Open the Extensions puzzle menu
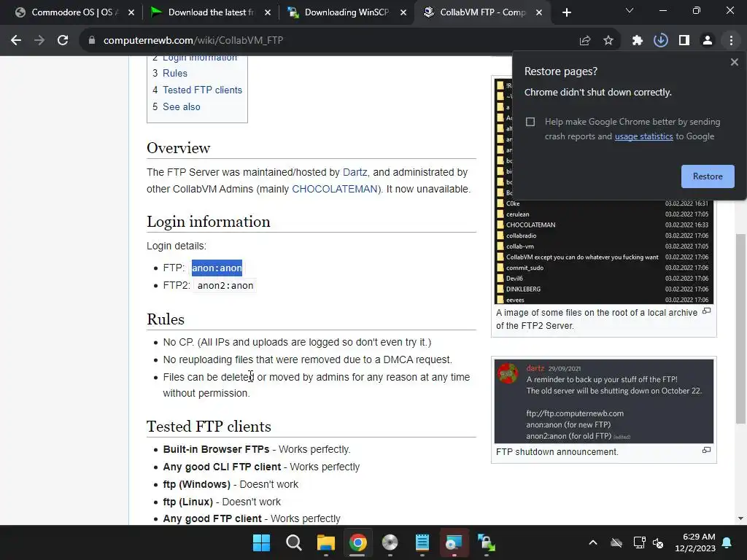747x560 pixels. [x=638, y=41]
